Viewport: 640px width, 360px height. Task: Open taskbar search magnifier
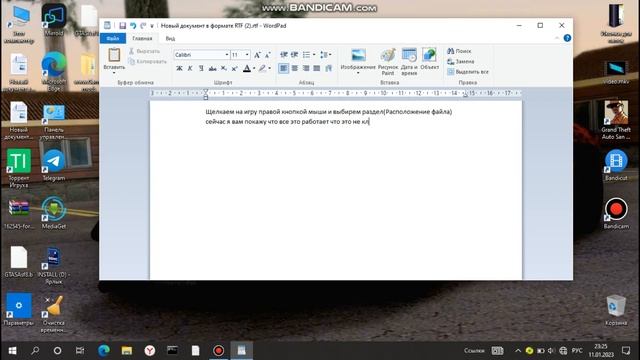click(x=35, y=350)
